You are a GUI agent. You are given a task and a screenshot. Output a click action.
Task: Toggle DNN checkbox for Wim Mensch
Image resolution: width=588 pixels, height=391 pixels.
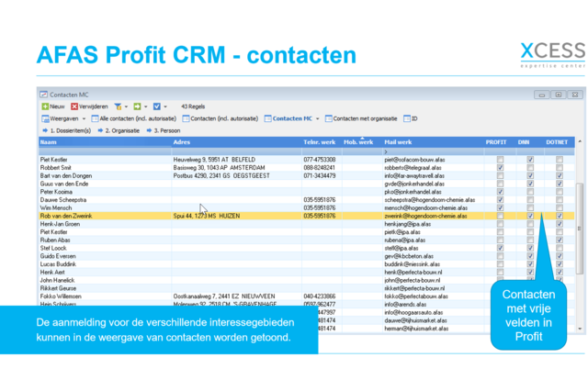[530, 207]
